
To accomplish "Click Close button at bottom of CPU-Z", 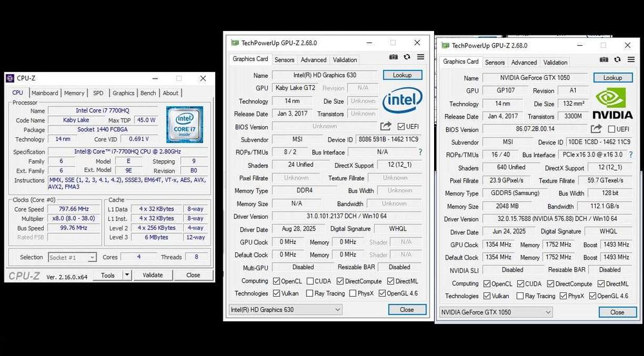I will pyautogui.click(x=193, y=275).
